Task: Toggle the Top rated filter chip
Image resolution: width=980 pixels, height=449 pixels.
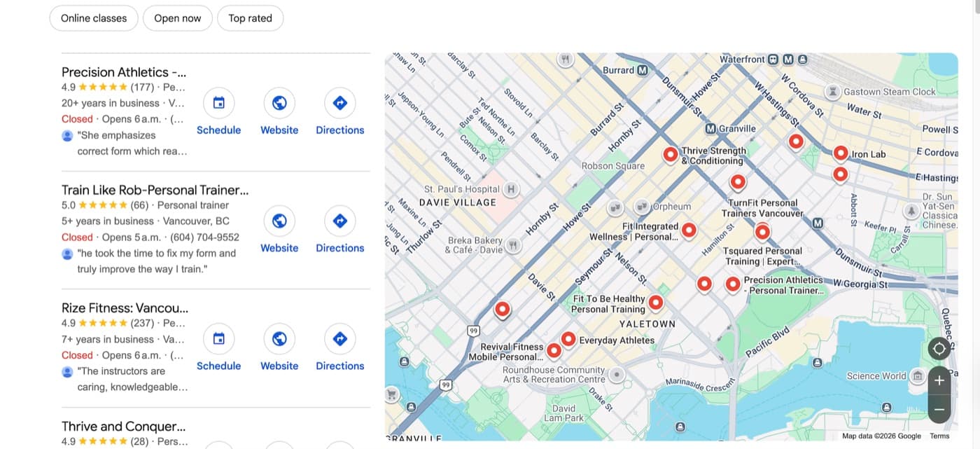Action: point(250,18)
